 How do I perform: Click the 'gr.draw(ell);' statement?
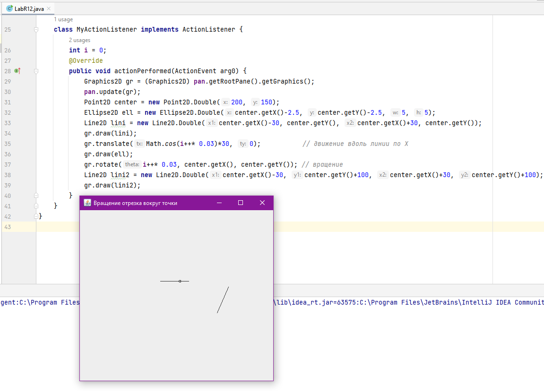click(109, 154)
